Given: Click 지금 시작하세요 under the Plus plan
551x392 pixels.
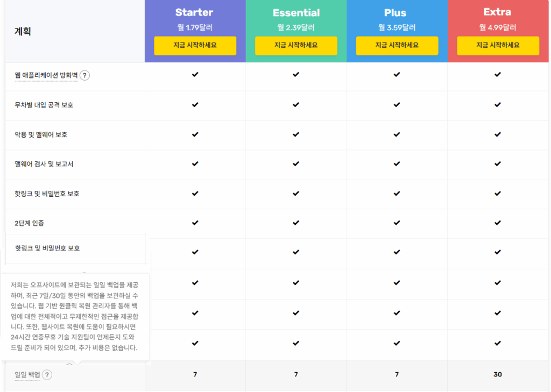Looking at the screenshot, I should pyautogui.click(x=397, y=46).
